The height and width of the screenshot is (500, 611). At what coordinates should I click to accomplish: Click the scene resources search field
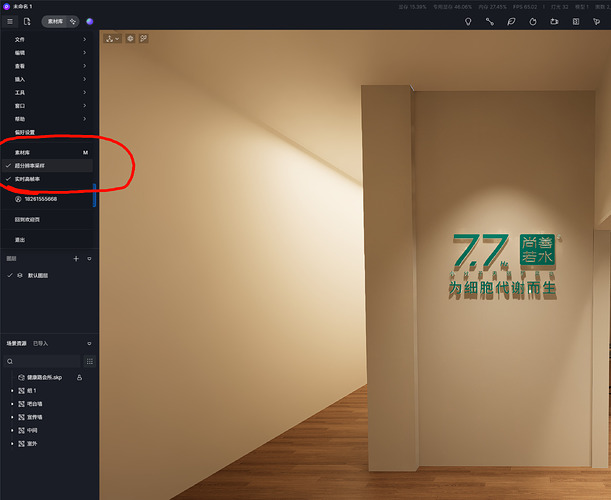click(x=42, y=361)
